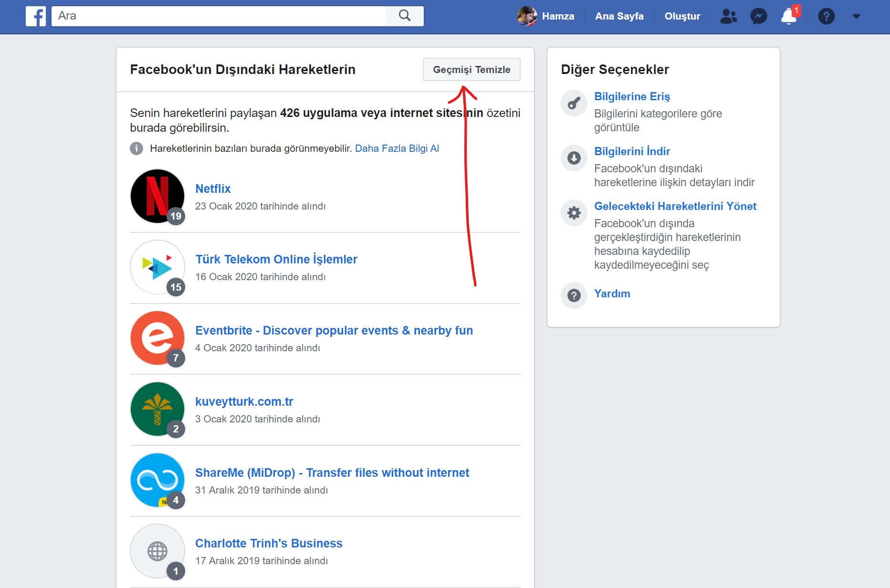This screenshot has width=890, height=588.
Task: Click '16 Ocak 2020 tarihinde alındı' text
Action: coord(260,277)
